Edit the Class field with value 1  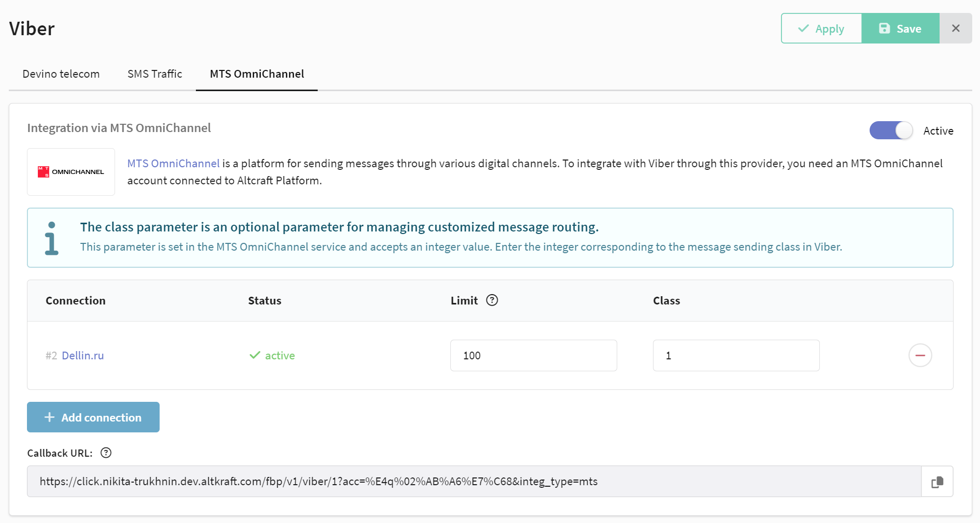(x=736, y=356)
